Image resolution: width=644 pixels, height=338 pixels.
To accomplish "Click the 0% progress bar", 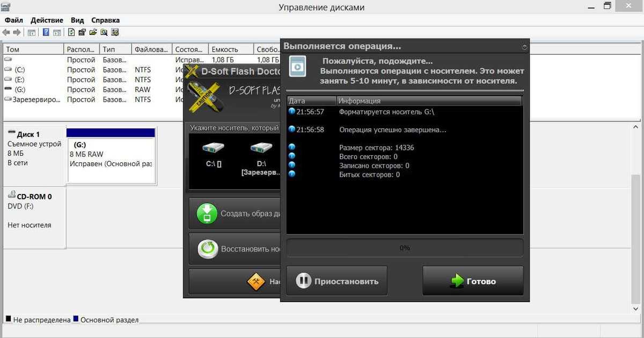I will pos(405,248).
